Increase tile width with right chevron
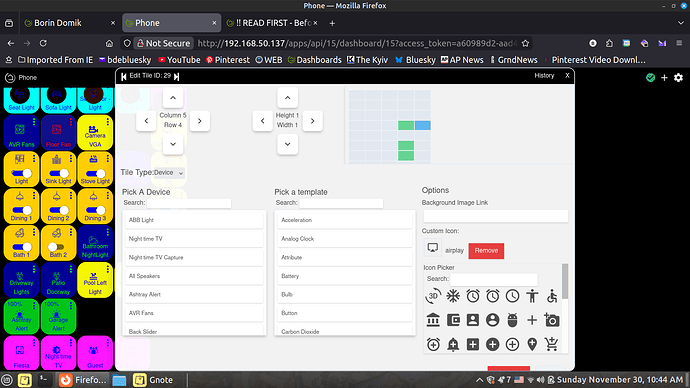 [x=312, y=121]
